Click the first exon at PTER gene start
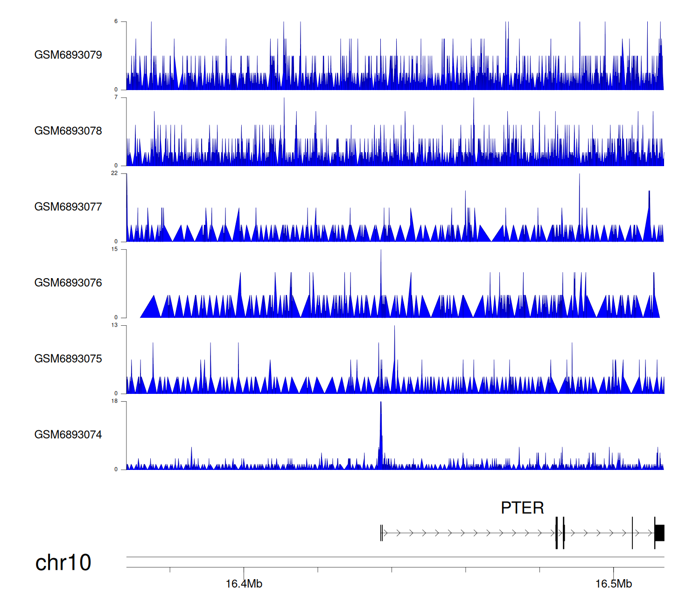The image size is (700, 616). tap(382, 533)
